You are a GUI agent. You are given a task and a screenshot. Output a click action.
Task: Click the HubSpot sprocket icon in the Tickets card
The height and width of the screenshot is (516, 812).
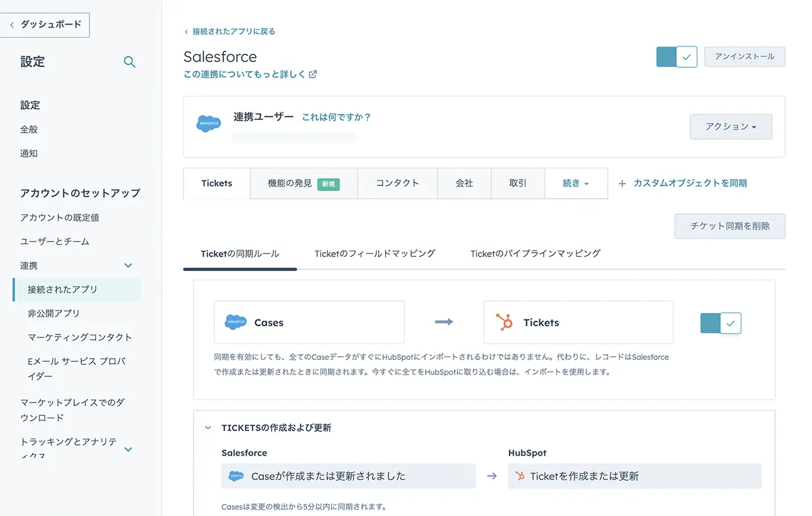coord(504,322)
